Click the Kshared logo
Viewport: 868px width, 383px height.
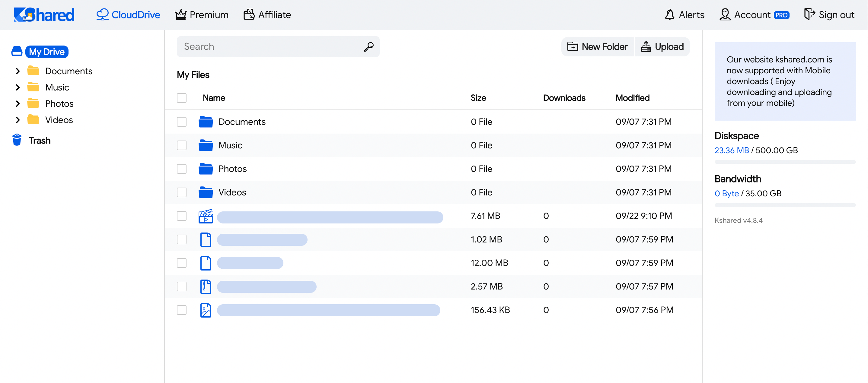[44, 15]
